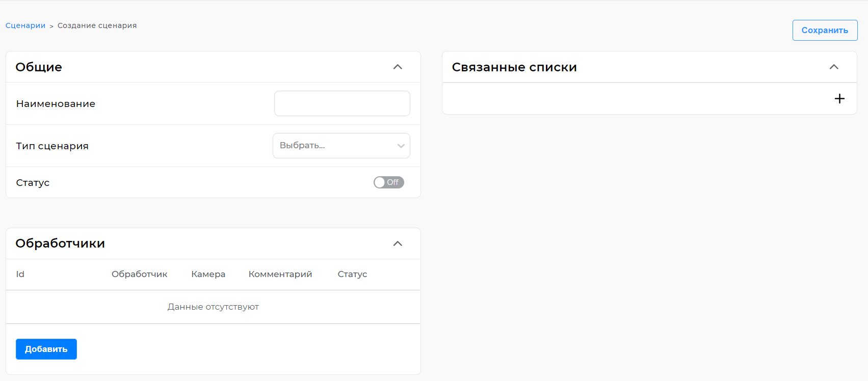This screenshot has height=381, width=868.
Task: Click the Статус label in Общие
Action: (x=33, y=183)
